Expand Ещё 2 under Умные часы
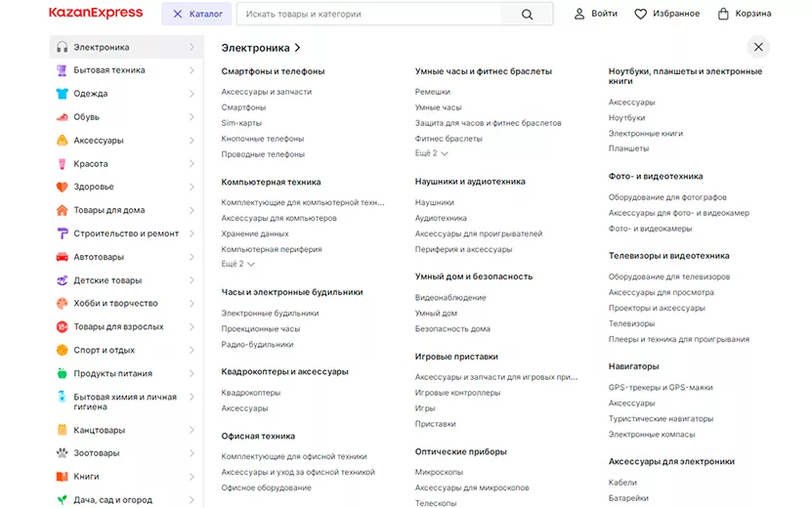 tap(431, 153)
